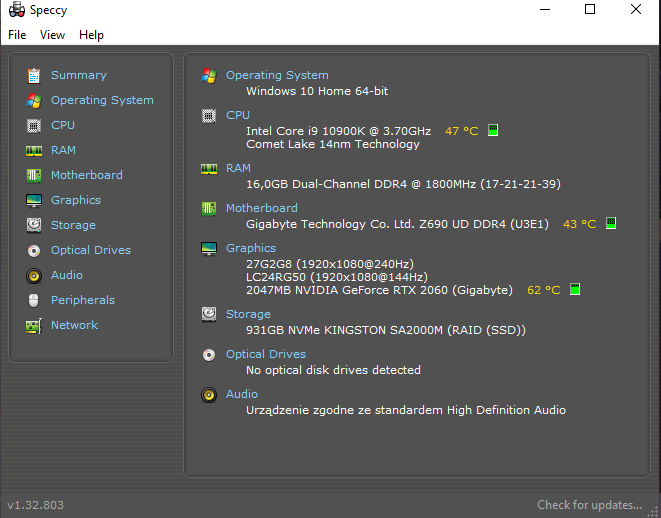
Task: Click the window resize grip in status bar corner
Action: (653, 510)
